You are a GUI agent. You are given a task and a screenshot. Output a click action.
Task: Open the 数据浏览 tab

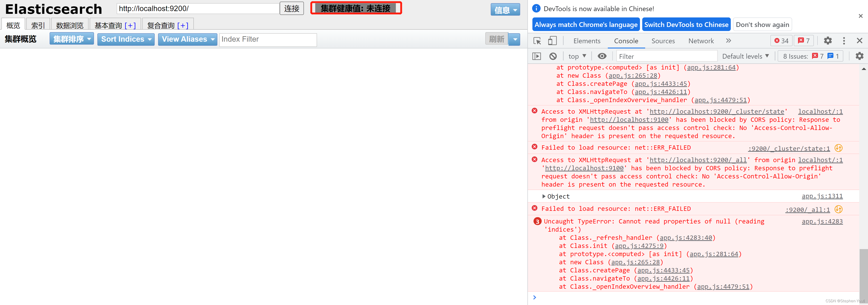[x=70, y=25]
